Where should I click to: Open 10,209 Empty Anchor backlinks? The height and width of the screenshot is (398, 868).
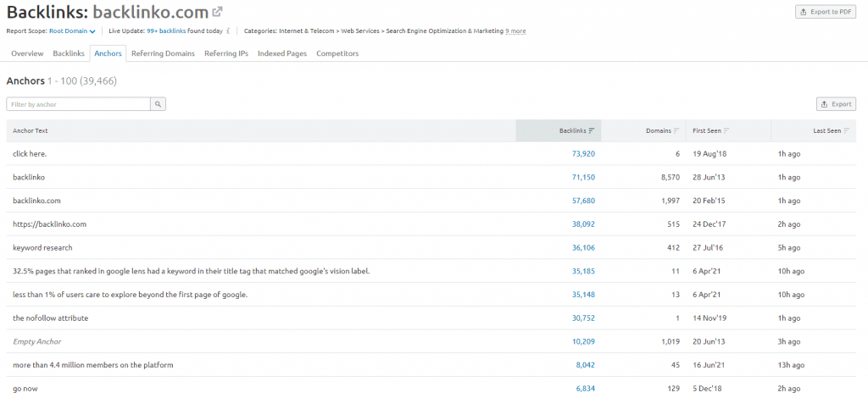tap(583, 341)
